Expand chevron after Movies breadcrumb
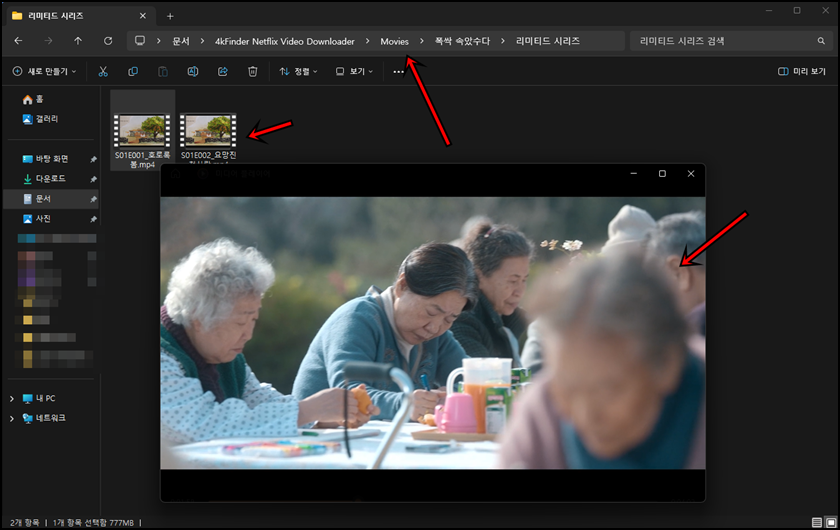The image size is (840, 530). coord(422,41)
